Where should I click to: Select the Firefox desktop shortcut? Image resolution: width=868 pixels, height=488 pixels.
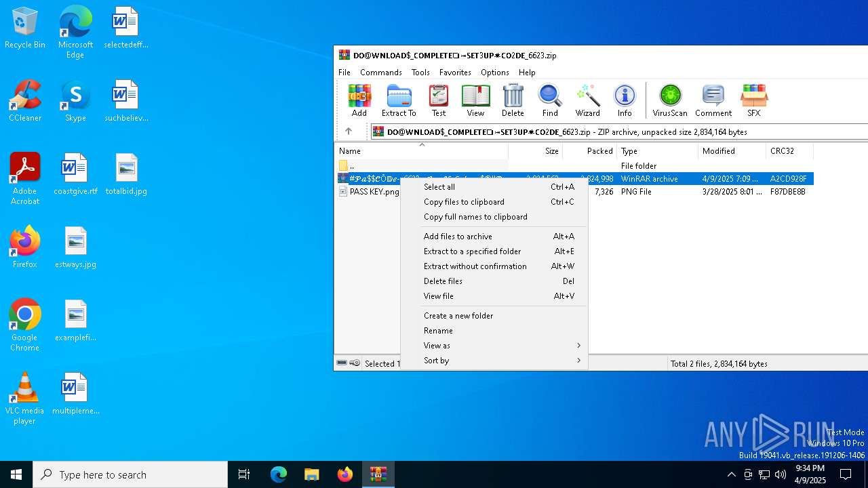point(25,247)
